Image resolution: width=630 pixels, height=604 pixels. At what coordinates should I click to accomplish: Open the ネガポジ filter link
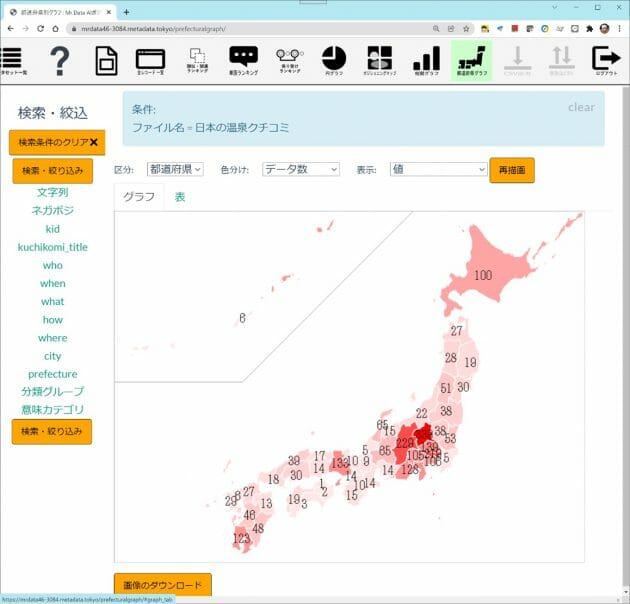point(53,210)
